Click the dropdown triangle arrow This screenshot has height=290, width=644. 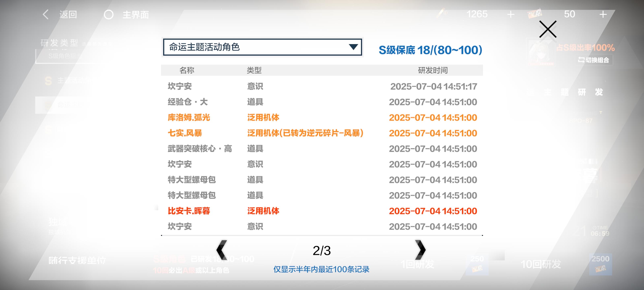[353, 47]
